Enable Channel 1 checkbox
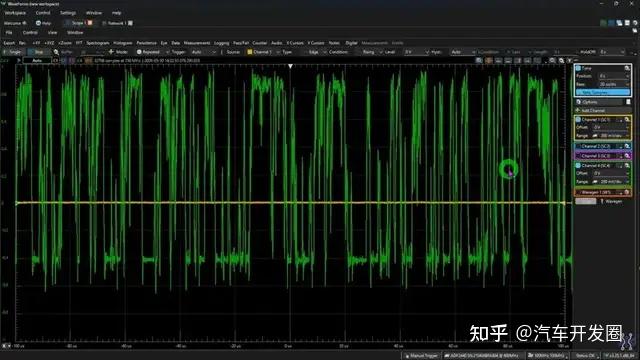Viewport: 640px width, 360px height. 578,120
